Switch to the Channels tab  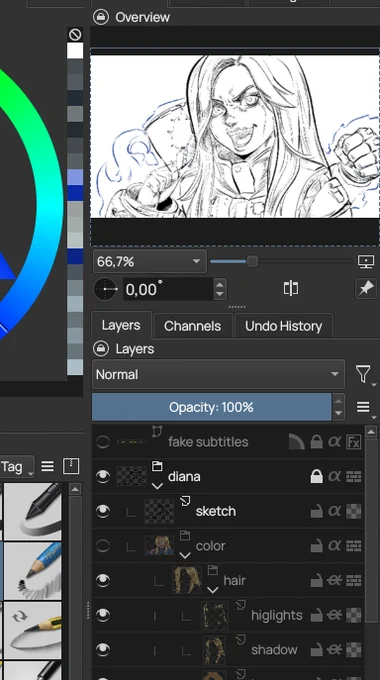pos(193,326)
